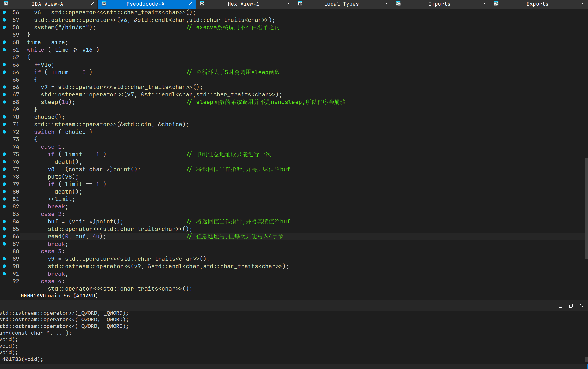This screenshot has height=369, width=588.
Task: Close the Exports tab
Action: point(583,4)
